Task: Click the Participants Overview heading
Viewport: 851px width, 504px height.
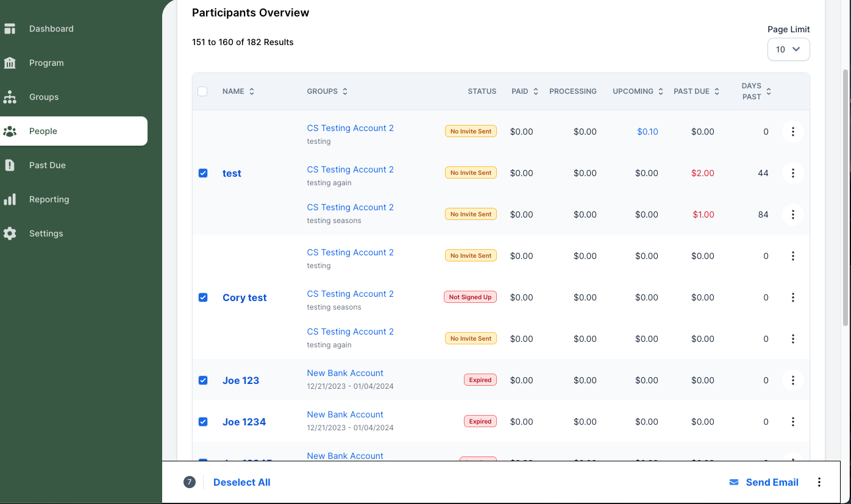Action: tap(251, 13)
